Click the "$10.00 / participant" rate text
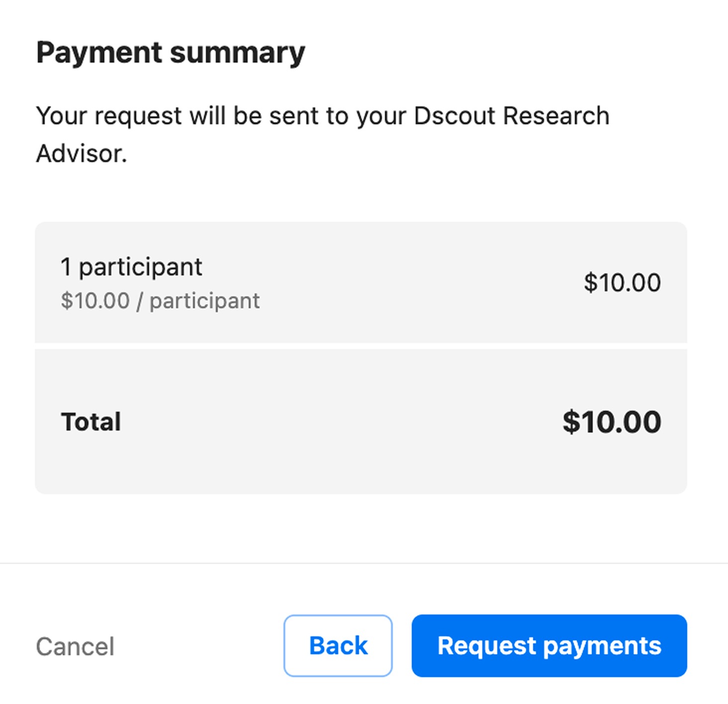728x704 pixels. (x=160, y=301)
